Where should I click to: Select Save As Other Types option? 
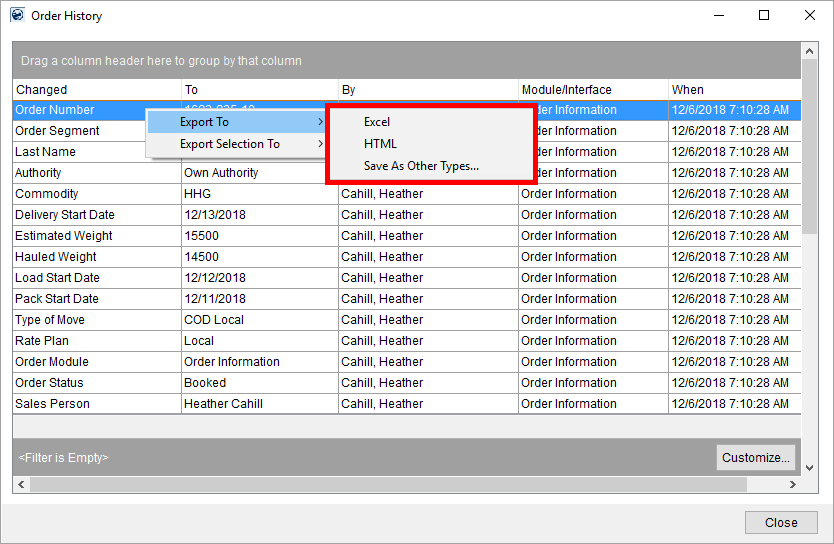tap(421, 166)
